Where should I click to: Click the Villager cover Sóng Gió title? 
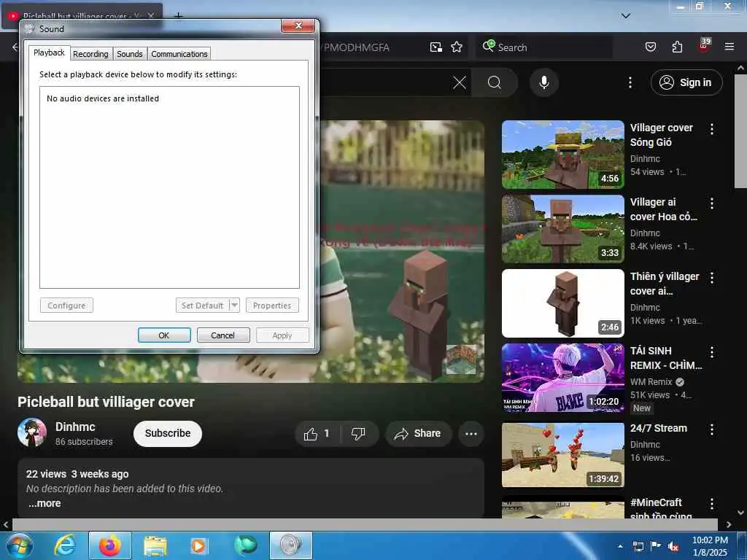tap(661, 135)
